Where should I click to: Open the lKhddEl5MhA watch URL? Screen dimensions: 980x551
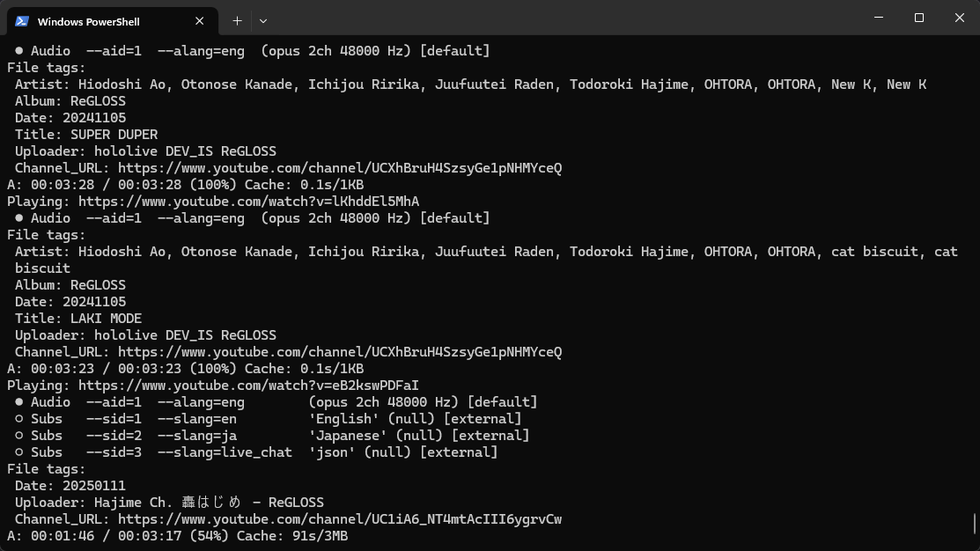pyautogui.click(x=248, y=202)
